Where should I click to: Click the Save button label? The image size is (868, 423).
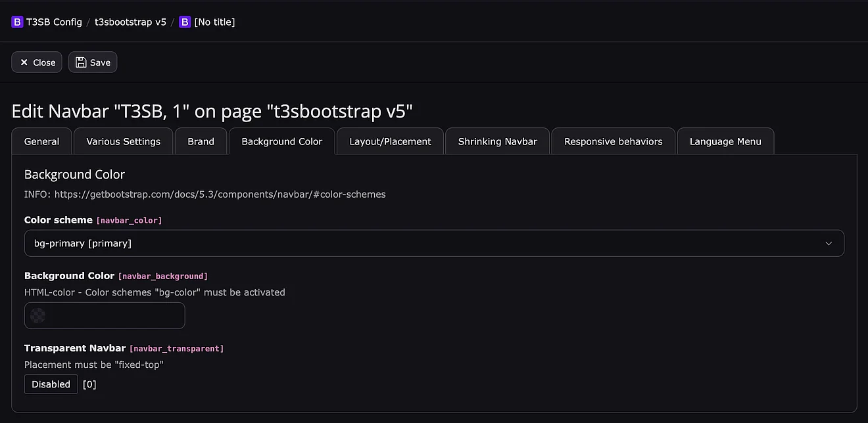coord(100,62)
